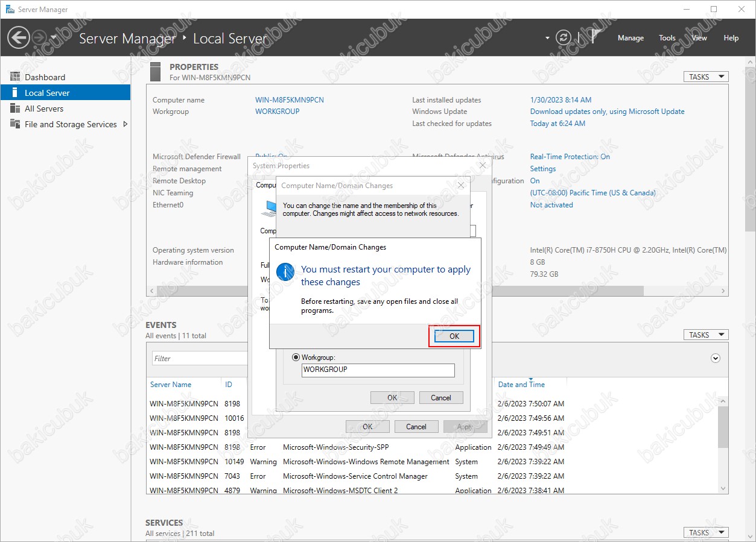Screen dimensions: 756x542
Task: Open the navigation history dropdown arrow beside forward
Action: click(54, 37)
